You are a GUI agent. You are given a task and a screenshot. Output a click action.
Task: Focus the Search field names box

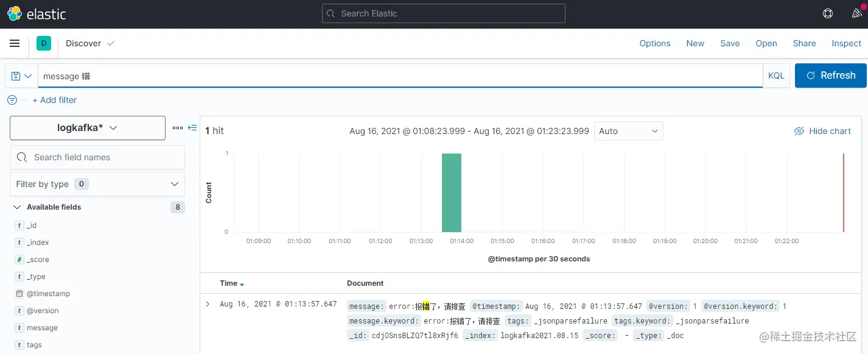(x=97, y=157)
